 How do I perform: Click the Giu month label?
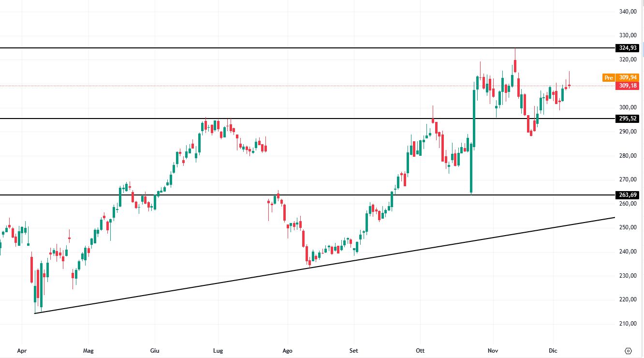pyautogui.click(x=155, y=351)
